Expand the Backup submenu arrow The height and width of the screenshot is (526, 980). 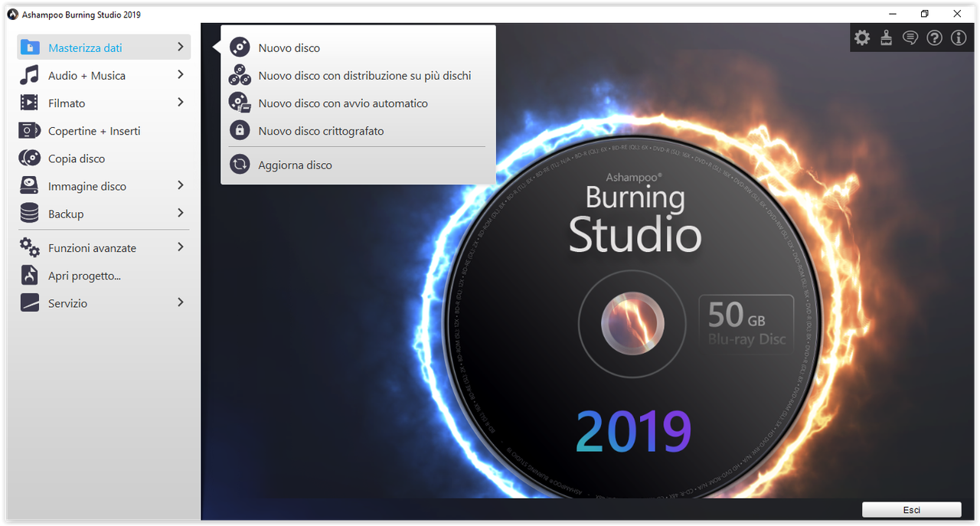point(181,213)
